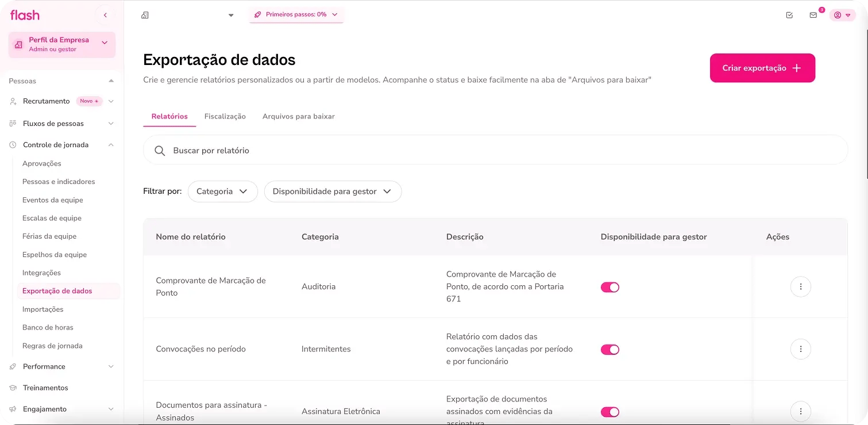868x425 pixels.
Task: Click the Fluxos de pessoas icon
Action: click(12, 123)
